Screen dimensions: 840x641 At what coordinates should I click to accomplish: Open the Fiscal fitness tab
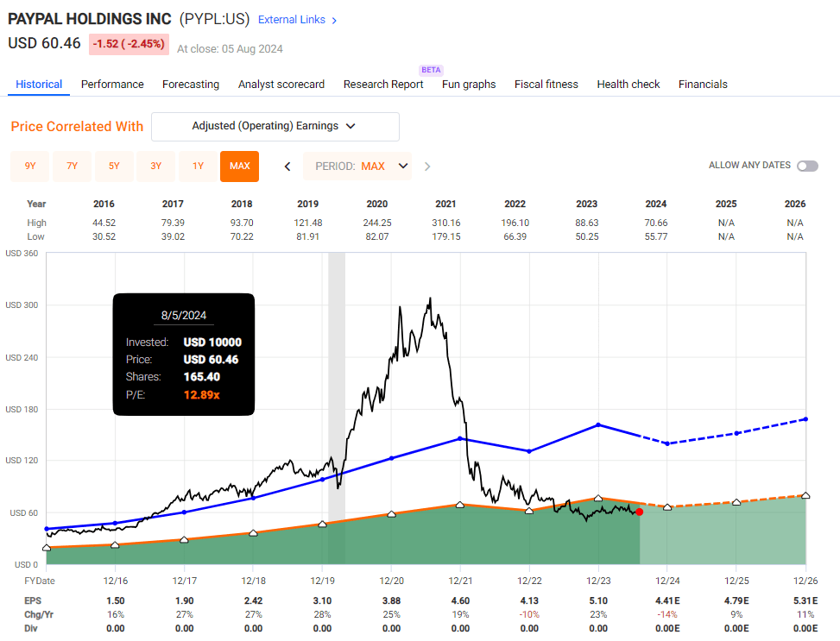[546, 85]
